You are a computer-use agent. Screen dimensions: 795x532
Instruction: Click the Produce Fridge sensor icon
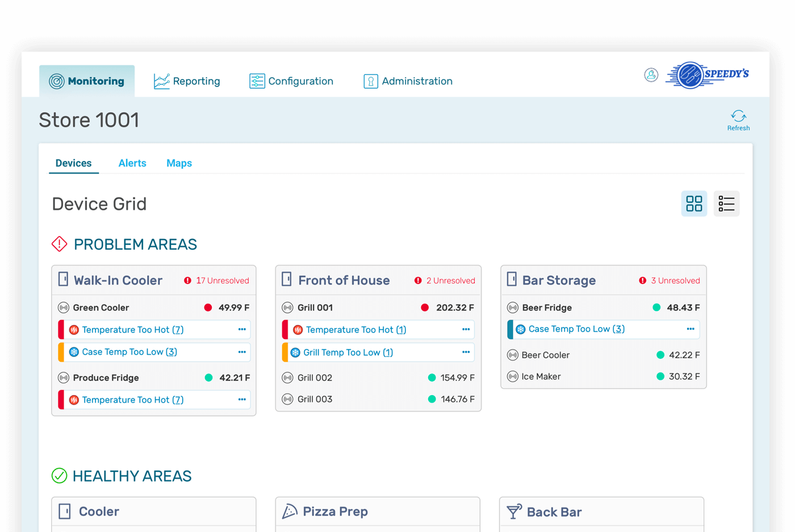[x=64, y=378]
